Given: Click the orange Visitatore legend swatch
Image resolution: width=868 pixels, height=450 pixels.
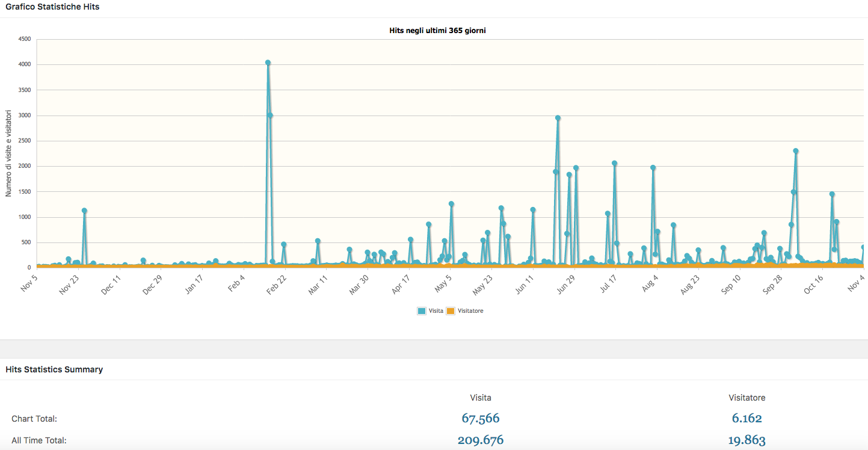Looking at the screenshot, I should point(451,311).
